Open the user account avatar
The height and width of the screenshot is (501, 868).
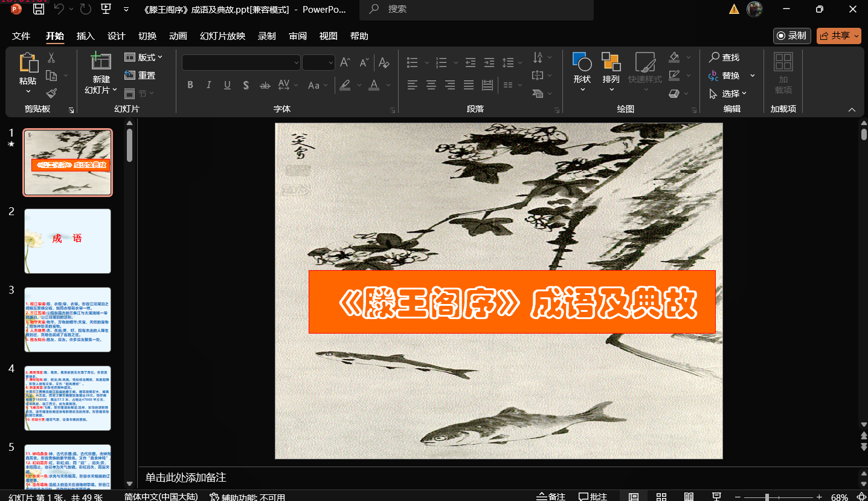click(754, 9)
